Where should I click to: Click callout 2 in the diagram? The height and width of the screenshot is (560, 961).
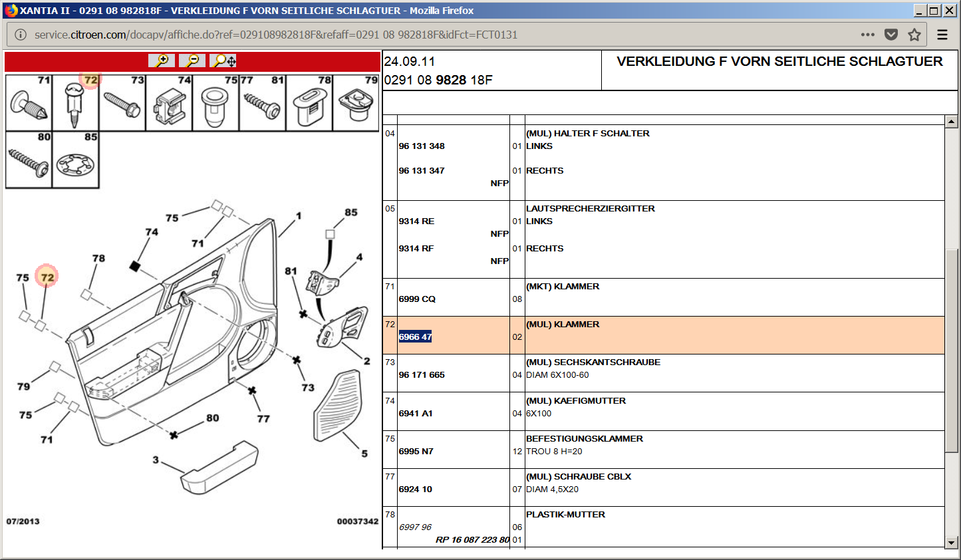(x=367, y=360)
